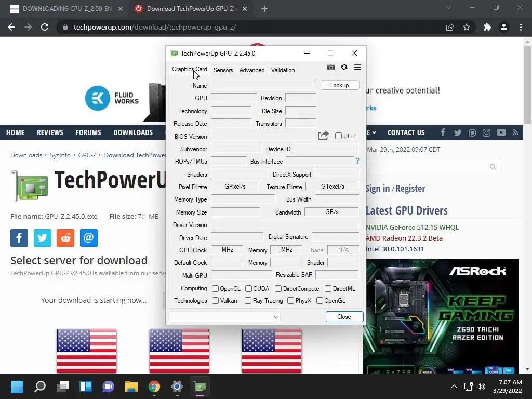Screen dimensions: 532x399
Task: Switch to the CPU-Z download browser tab
Action: 66,9
